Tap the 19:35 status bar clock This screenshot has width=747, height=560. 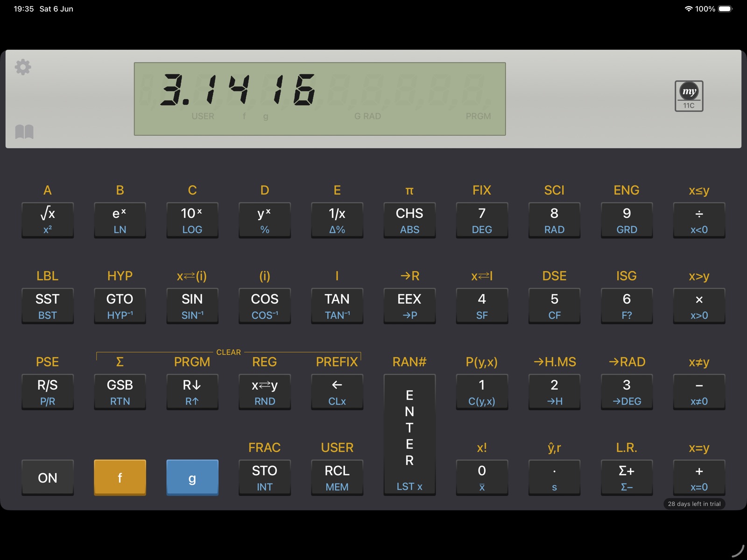click(23, 9)
